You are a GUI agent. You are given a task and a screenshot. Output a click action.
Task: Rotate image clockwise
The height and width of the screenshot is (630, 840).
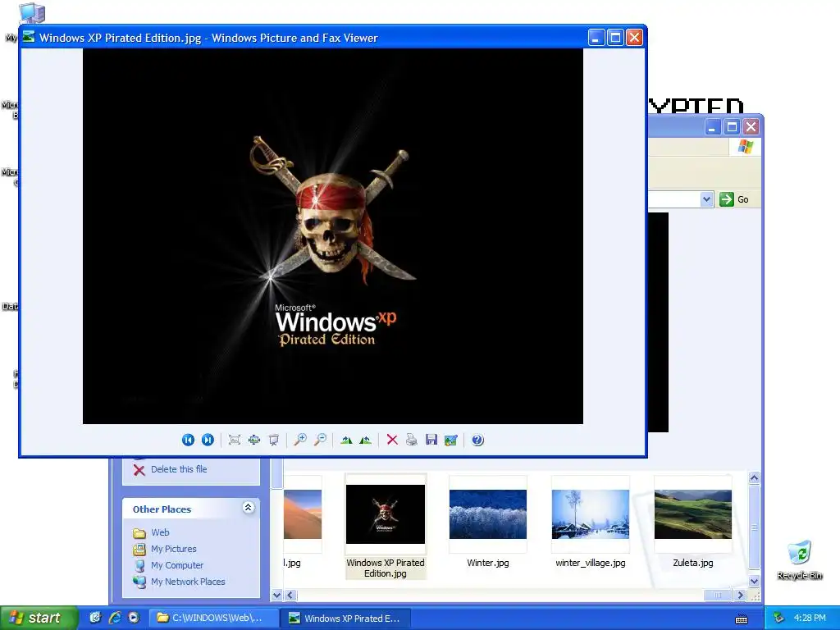[346, 440]
